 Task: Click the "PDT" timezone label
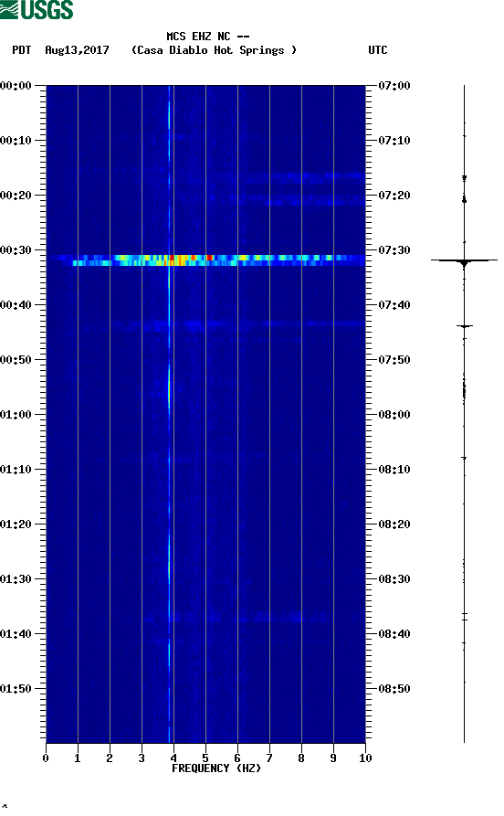pyautogui.click(x=22, y=50)
